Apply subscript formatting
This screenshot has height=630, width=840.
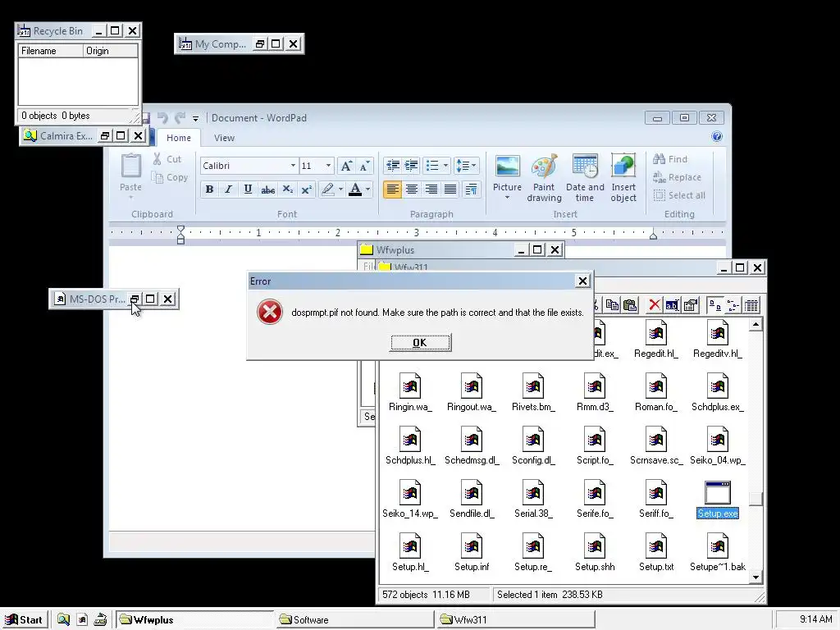288,189
